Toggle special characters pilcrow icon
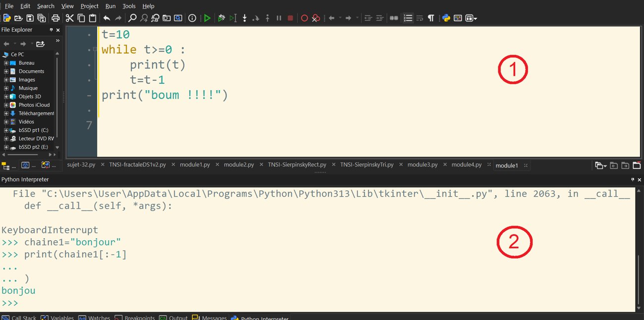 tap(431, 18)
